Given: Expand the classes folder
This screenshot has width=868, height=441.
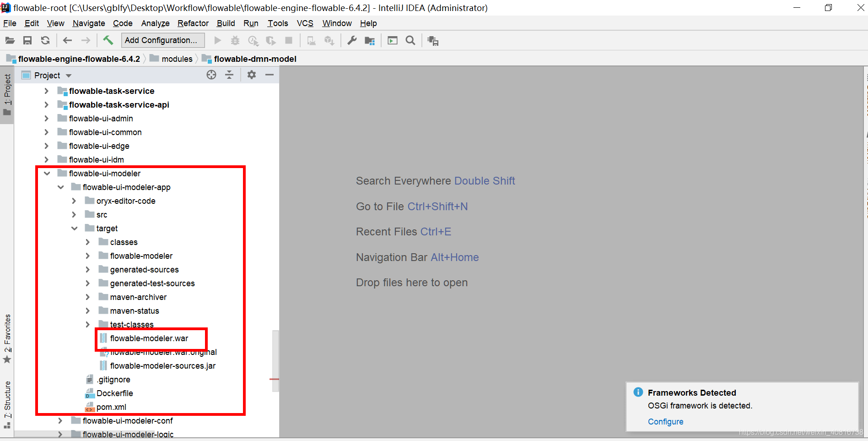Looking at the screenshot, I should tap(87, 242).
